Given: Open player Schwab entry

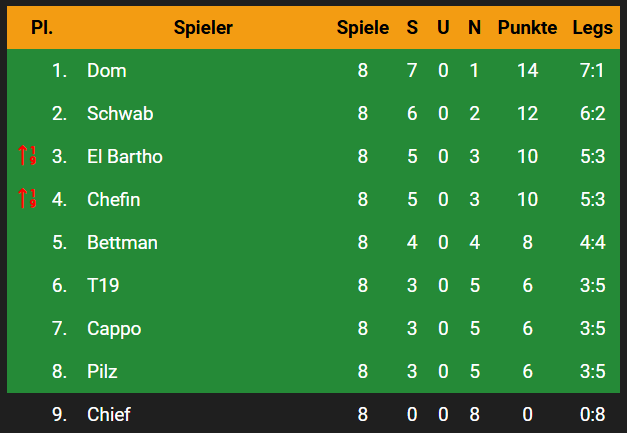Looking at the screenshot, I should tap(120, 114).
